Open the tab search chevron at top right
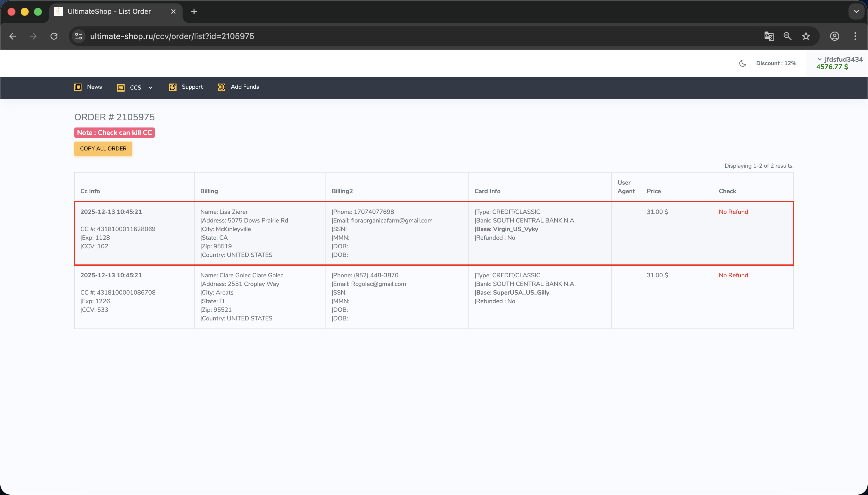 pos(857,11)
